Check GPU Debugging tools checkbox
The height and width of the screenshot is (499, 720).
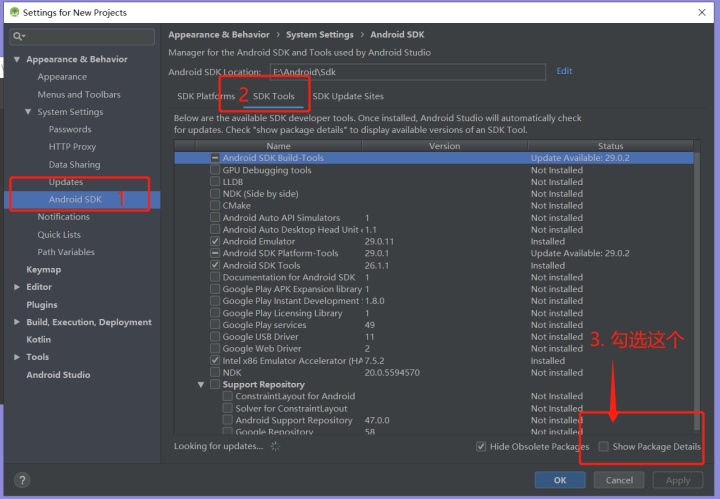(x=215, y=170)
